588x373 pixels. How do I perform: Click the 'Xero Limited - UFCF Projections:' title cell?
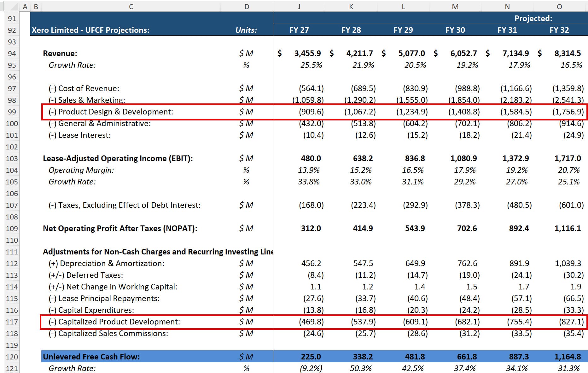click(90, 30)
